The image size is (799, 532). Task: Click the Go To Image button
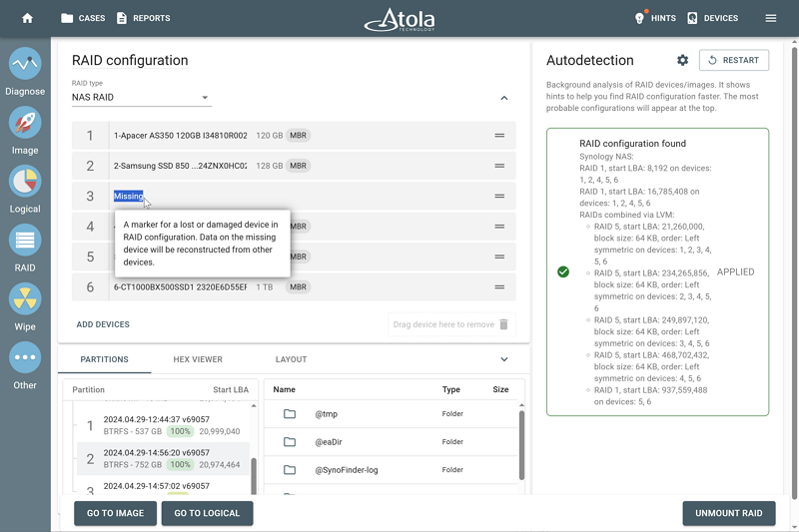pos(115,513)
